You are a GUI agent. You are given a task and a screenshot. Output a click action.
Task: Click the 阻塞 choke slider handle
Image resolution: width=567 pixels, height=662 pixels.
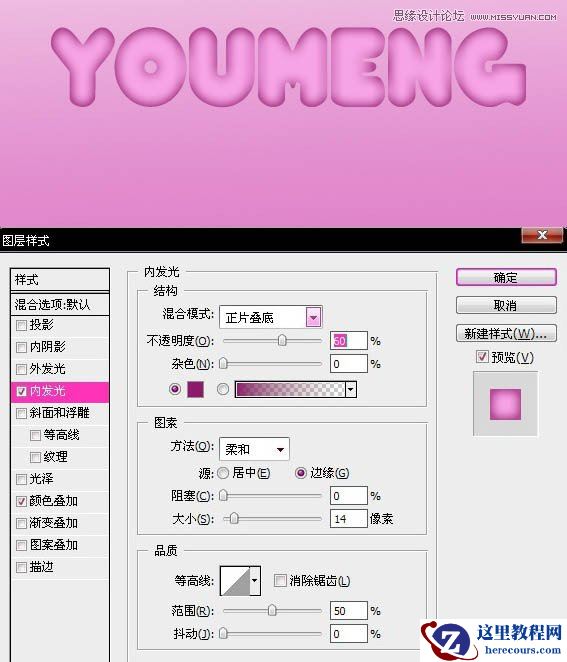(223, 495)
